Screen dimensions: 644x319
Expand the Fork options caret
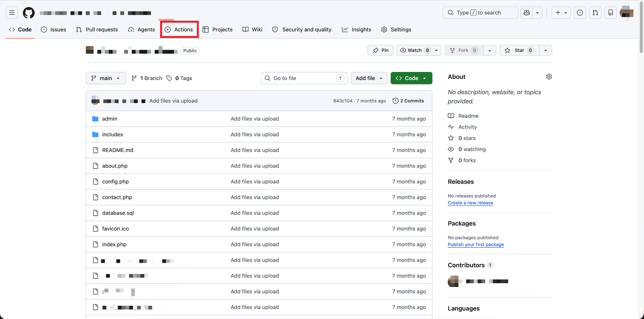point(490,50)
